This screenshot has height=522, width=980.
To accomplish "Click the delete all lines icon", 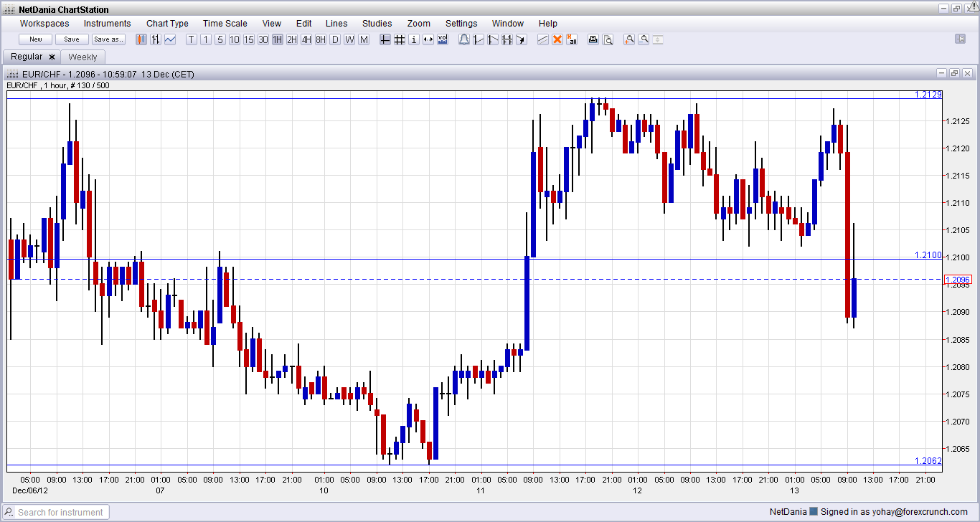I will point(572,39).
